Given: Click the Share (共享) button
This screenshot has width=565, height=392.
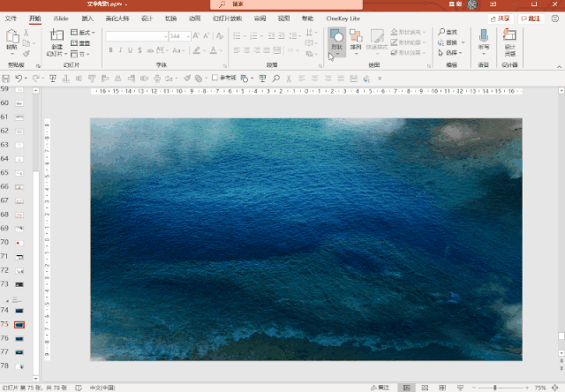Looking at the screenshot, I should (501, 19).
